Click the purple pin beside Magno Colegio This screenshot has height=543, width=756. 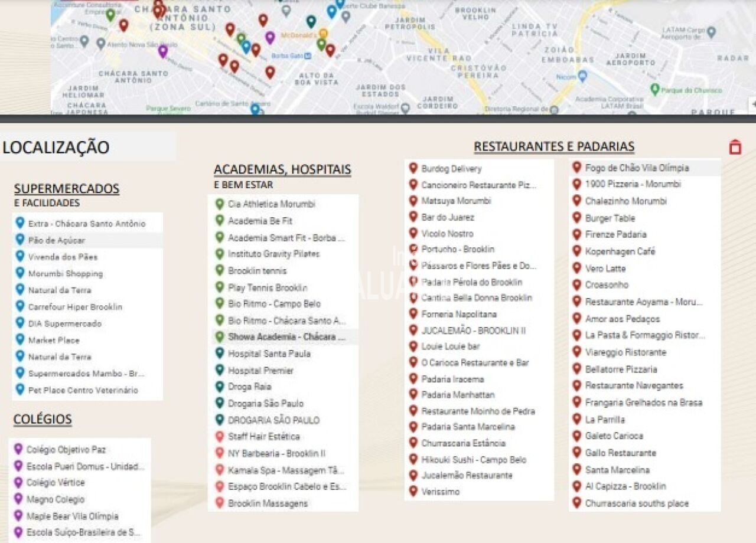coord(18,499)
